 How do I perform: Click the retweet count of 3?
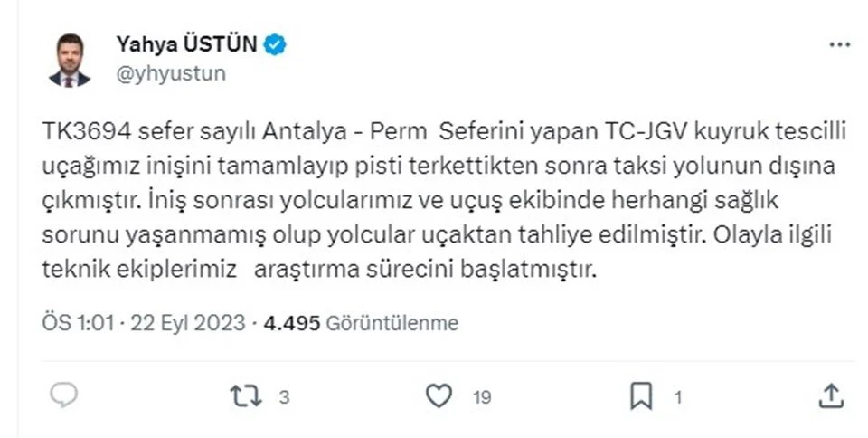(x=283, y=395)
